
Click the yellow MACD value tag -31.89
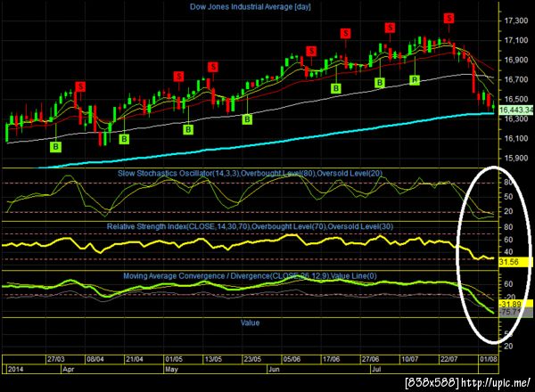[515, 304]
